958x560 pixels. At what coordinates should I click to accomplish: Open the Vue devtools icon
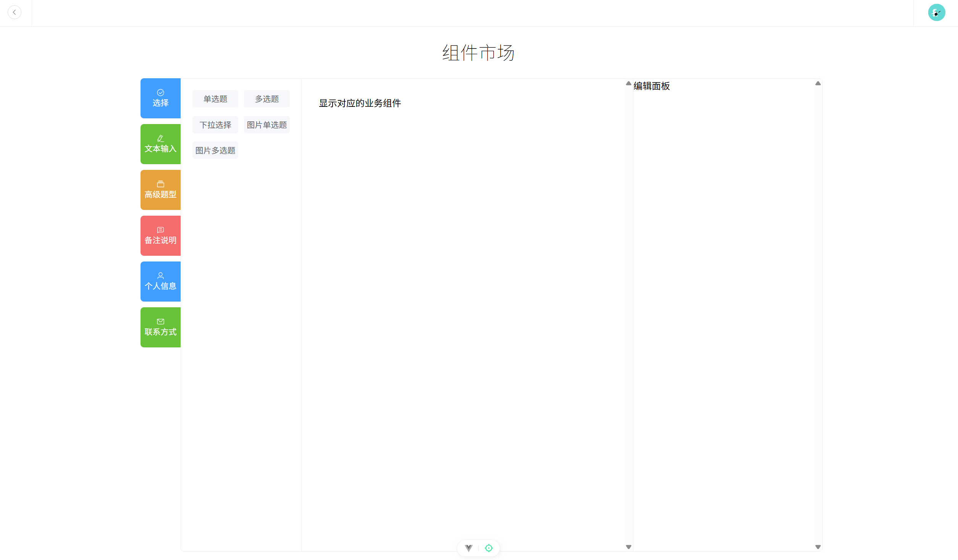(468, 548)
